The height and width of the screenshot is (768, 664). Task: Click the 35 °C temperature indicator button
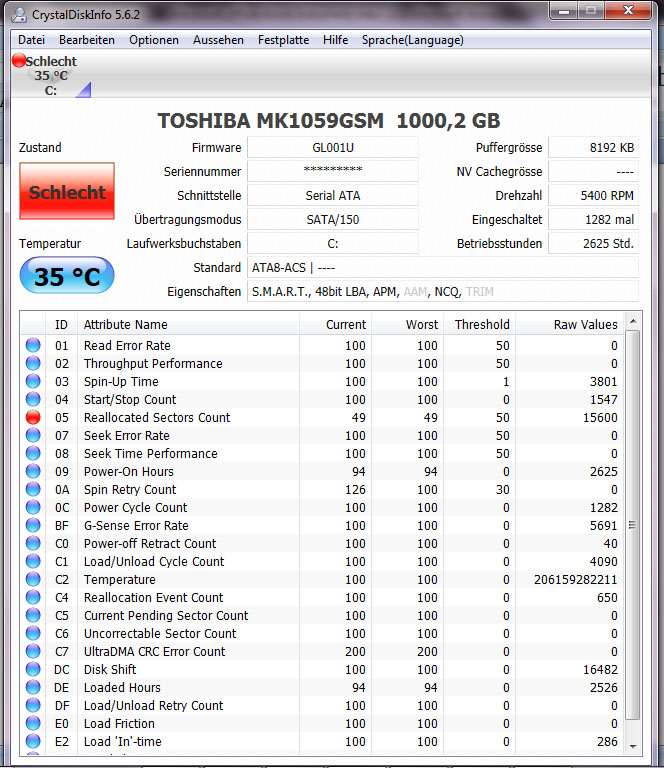coord(67,276)
